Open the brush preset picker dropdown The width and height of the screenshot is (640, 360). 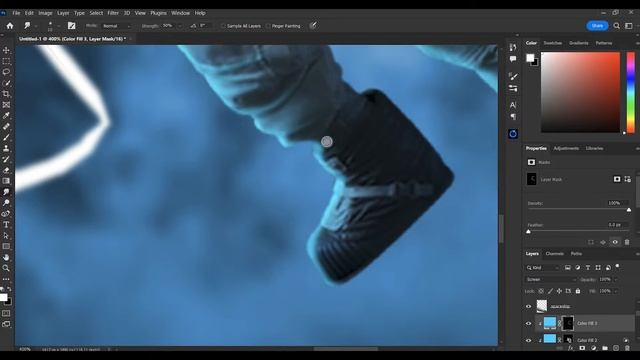[x=59, y=26]
